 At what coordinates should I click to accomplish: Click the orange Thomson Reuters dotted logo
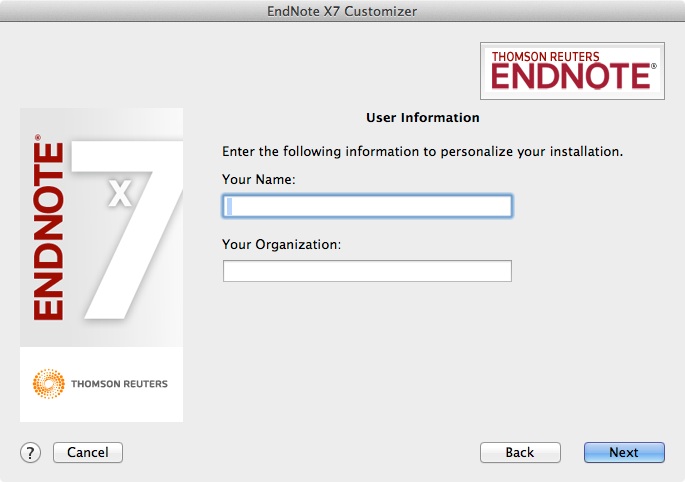coord(48,384)
